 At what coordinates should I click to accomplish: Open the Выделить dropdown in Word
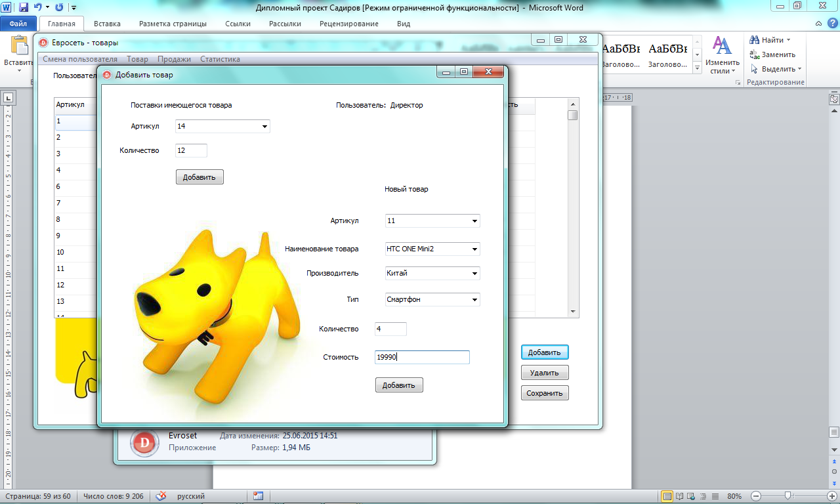click(x=776, y=69)
